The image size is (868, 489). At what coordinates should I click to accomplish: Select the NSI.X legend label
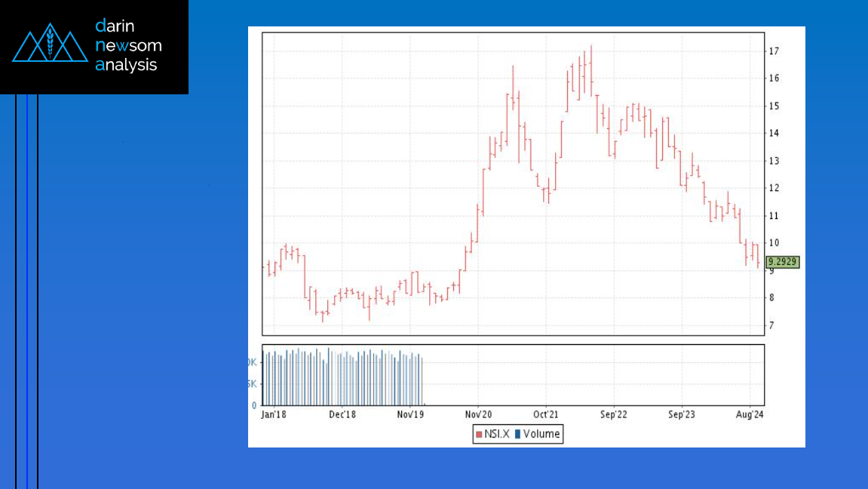point(496,434)
